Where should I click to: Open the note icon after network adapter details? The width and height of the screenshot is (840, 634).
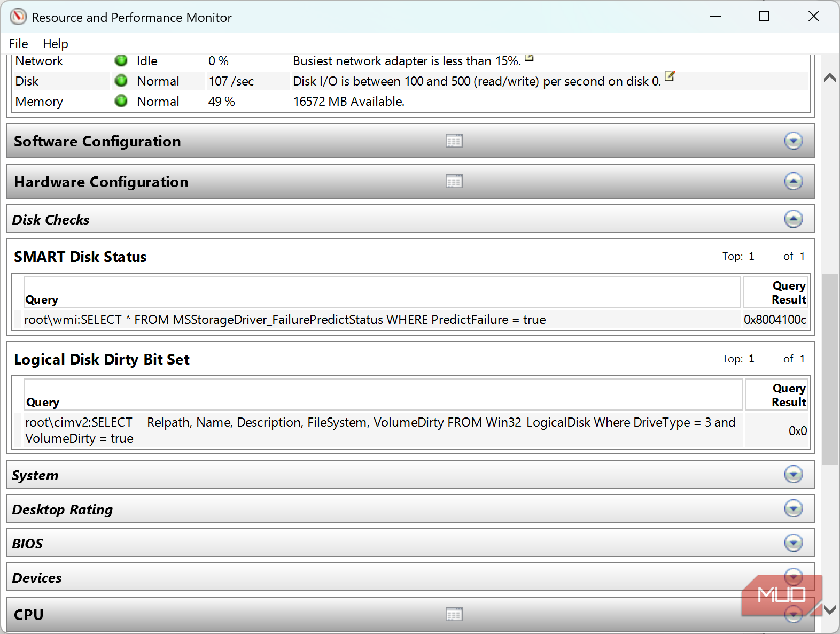pyautogui.click(x=529, y=57)
